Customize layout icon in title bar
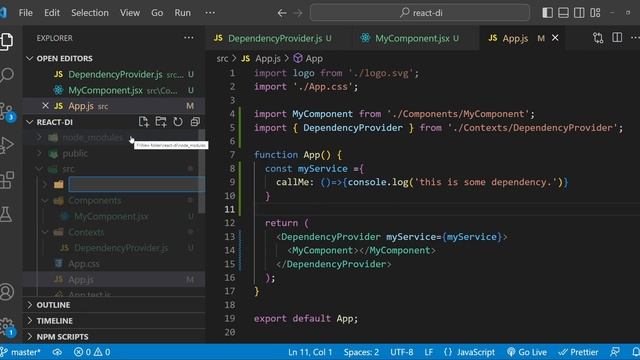The image size is (640, 360). (595, 13)
